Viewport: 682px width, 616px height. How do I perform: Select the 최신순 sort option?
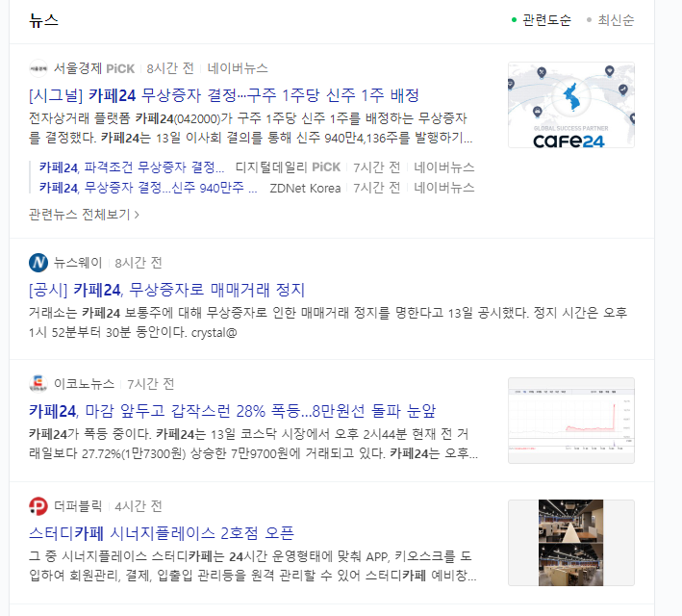(611, 20)
